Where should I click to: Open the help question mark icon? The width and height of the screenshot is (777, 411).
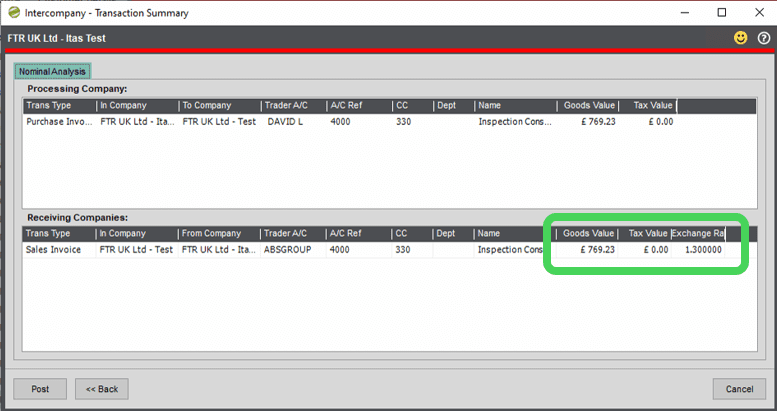click(764, 38)
